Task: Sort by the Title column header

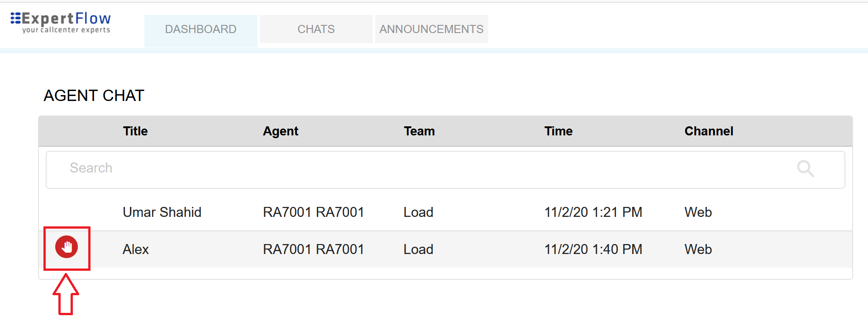Action: pyautogui.click(x=135, y=131)
